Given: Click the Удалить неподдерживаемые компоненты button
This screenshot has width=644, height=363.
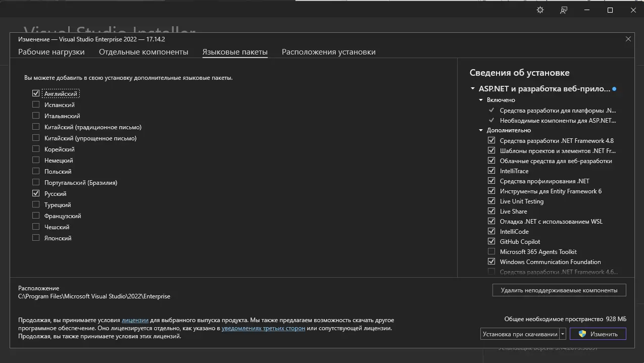Looking at the screenshot, I should coord(559,290).
